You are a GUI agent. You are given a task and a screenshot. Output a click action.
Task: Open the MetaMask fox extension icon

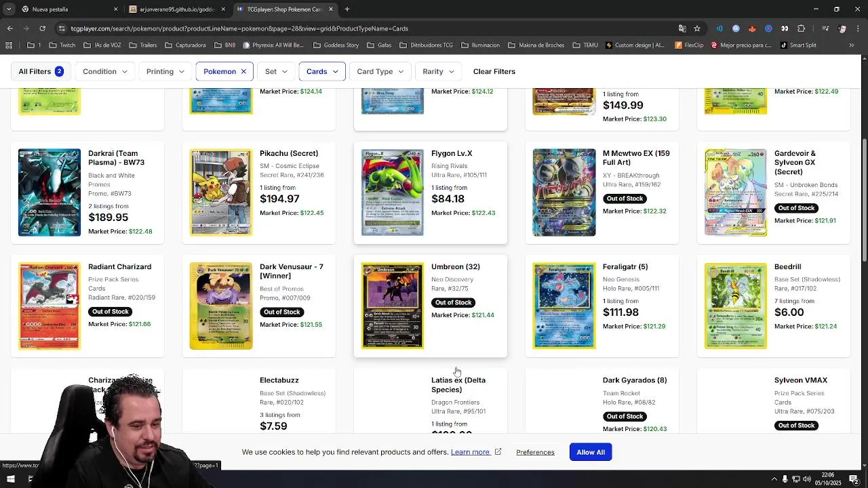tap(752, 28)
